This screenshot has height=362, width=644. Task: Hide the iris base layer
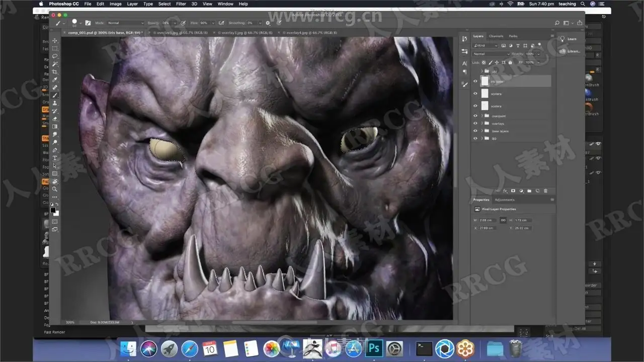tap(475, 81)
